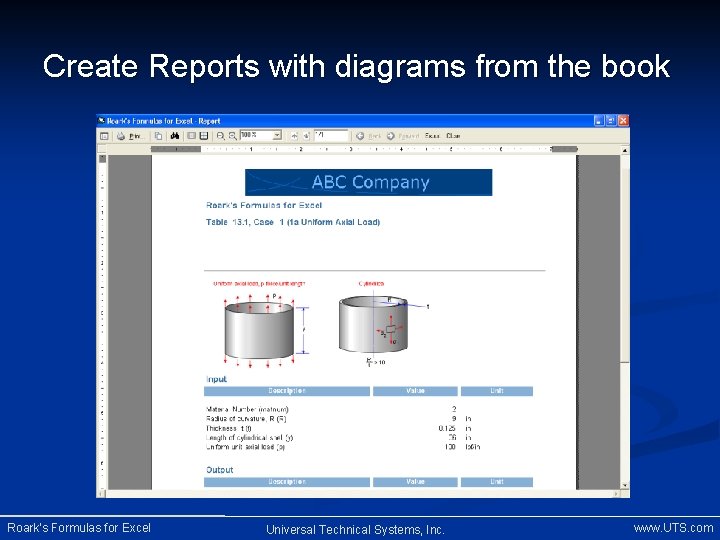Screen dimensions: 720x540
Task: Click the Back navigation arrow icon
Action: (x=360, y=136)
